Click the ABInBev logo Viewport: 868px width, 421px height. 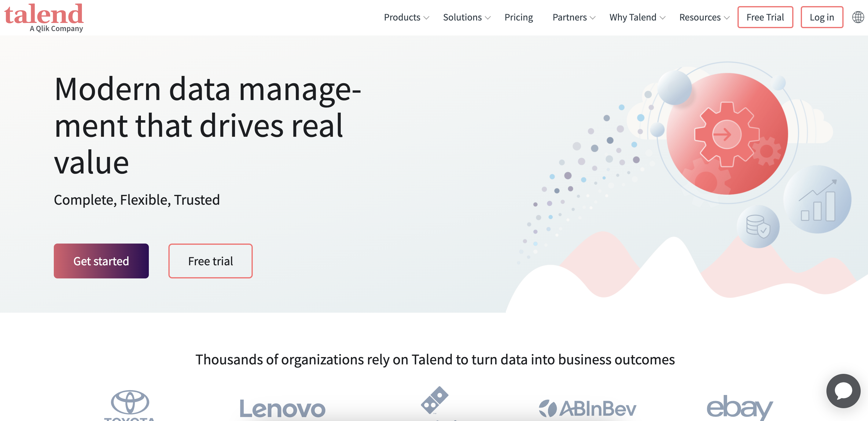587,408
